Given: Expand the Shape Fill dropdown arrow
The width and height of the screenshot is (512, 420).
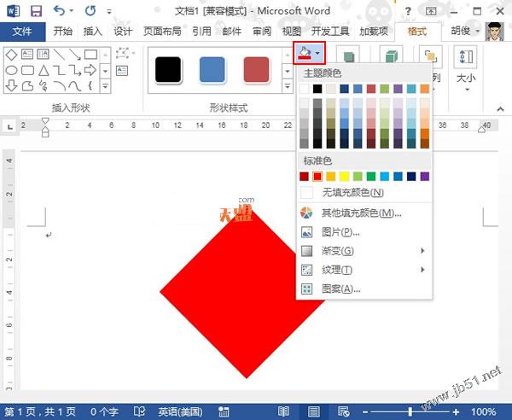Looking at the screenshot, I should 317,53.
